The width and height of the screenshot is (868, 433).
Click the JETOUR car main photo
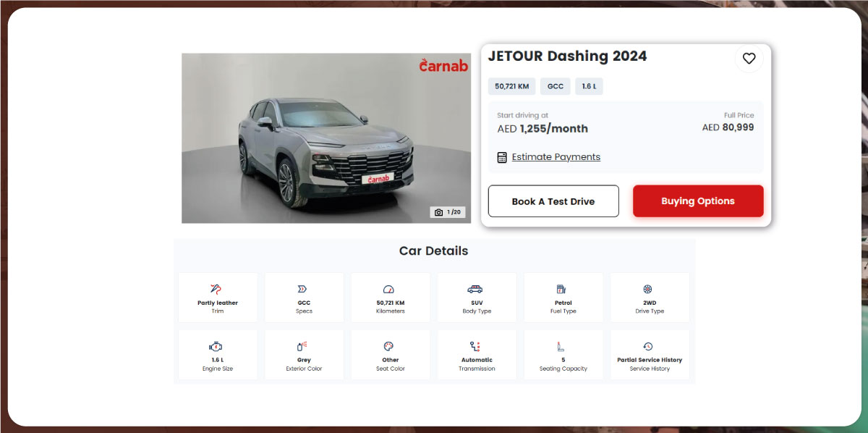click(325, 138)
